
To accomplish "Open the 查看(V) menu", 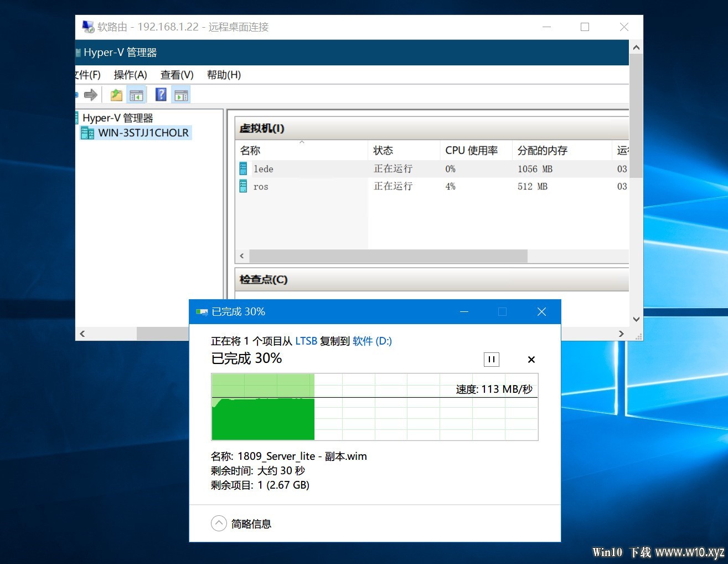I will click(177, 75).
